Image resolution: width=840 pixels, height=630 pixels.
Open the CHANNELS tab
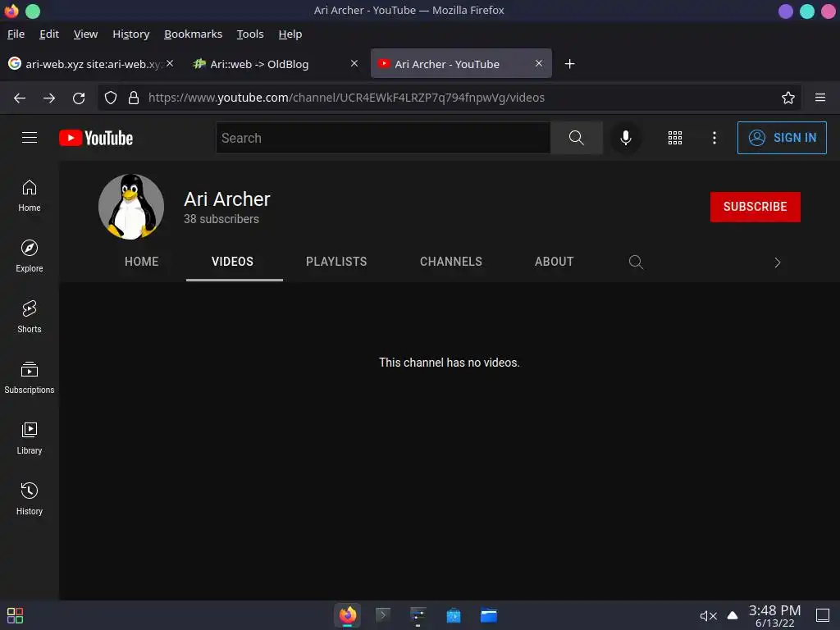[451, 262]
